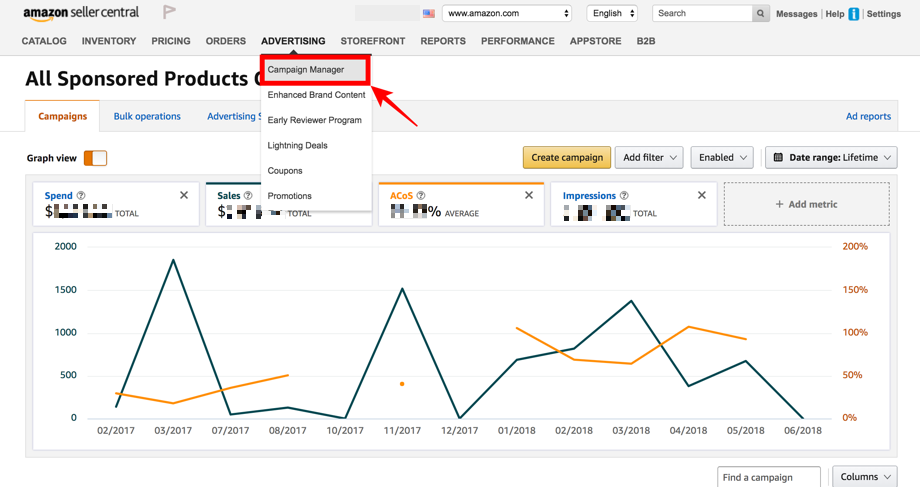
Task: Select Campaign Manager from Advertising menu
Action: 316,70
